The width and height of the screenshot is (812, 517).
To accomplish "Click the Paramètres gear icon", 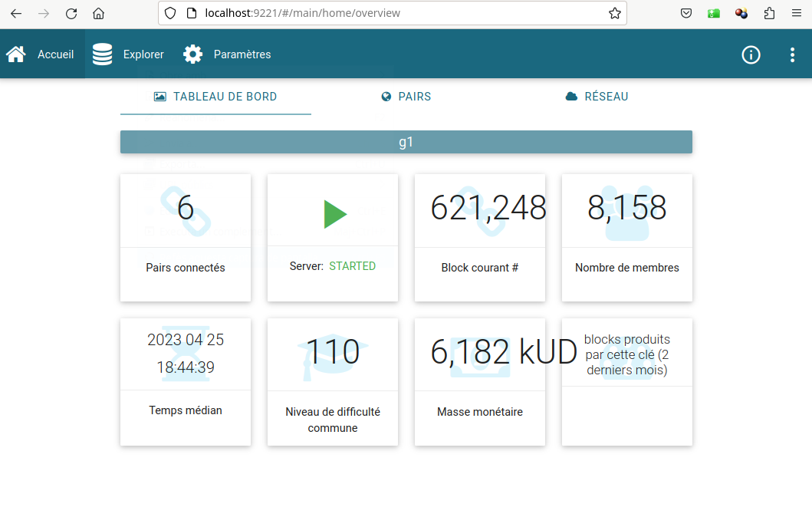I will click(x=193, y=54).
